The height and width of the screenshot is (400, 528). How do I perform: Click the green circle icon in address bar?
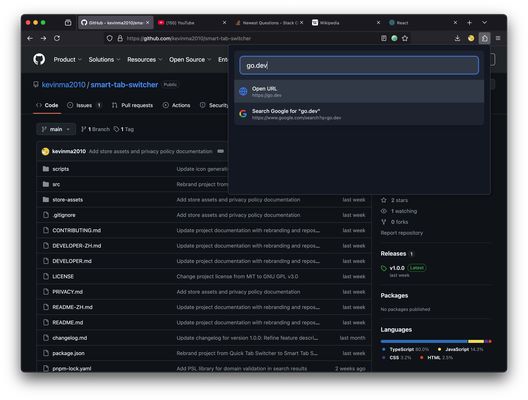394,38
